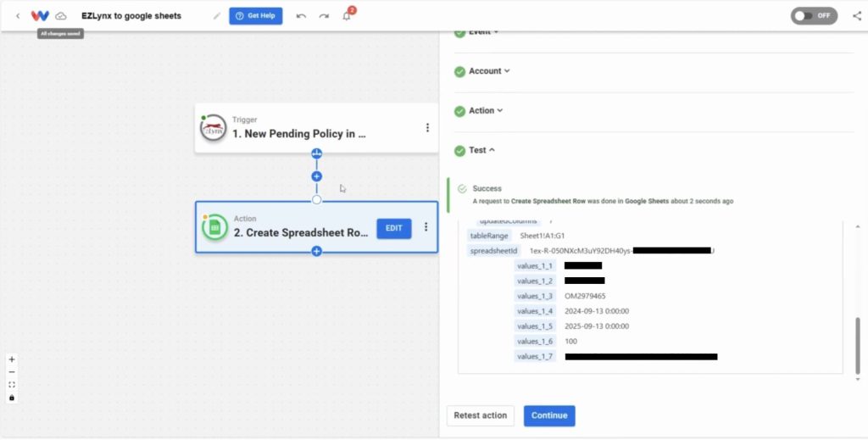Open the notifications bell
This screenshot has height=440, width=868.
coord(347,15)
